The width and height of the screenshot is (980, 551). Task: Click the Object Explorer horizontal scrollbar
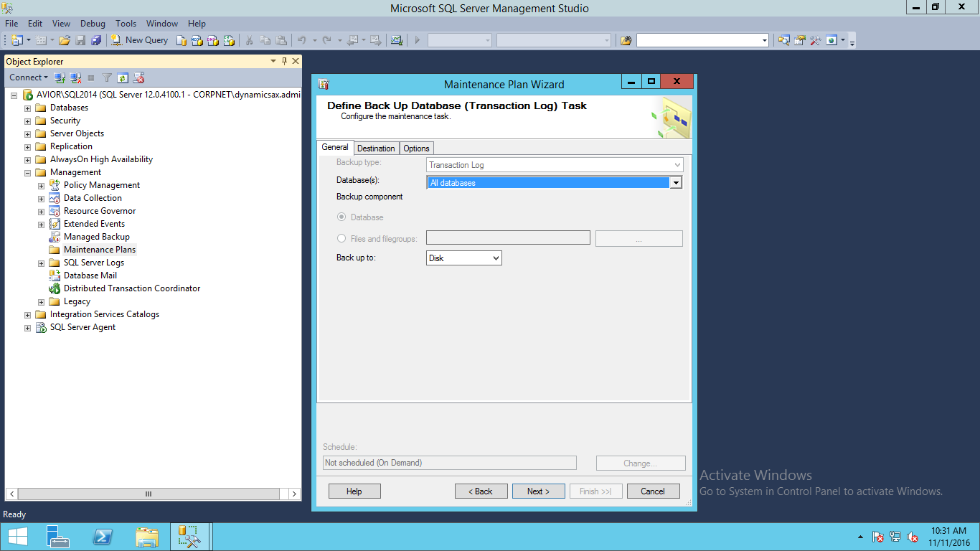(149, 494)
